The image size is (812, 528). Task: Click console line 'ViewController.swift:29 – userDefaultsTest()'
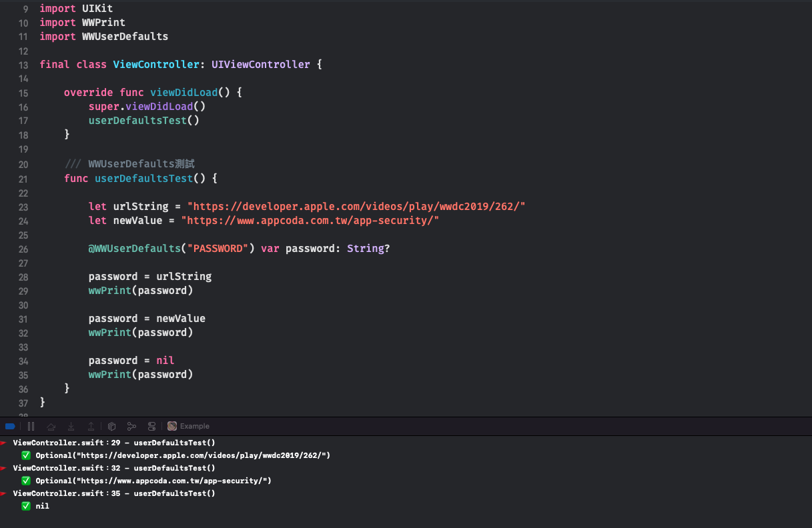(114, 443)
